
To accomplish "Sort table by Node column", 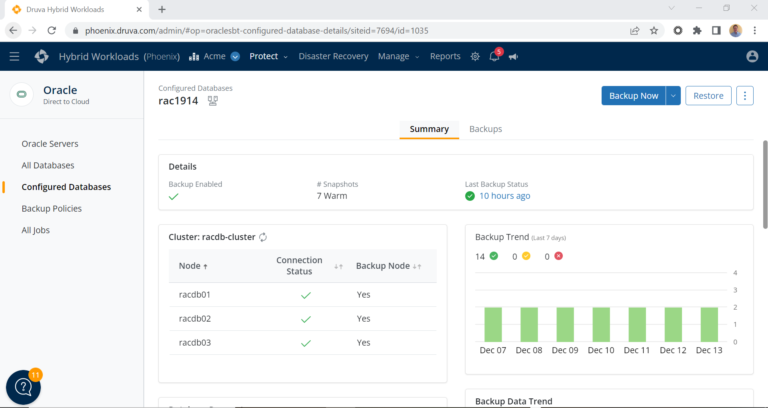I will 206,266.
